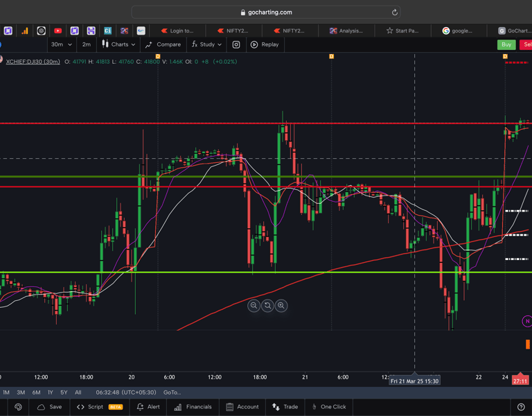Select the 6M range
This screenshot has width=532, height=416.
[x=36, y=392]
